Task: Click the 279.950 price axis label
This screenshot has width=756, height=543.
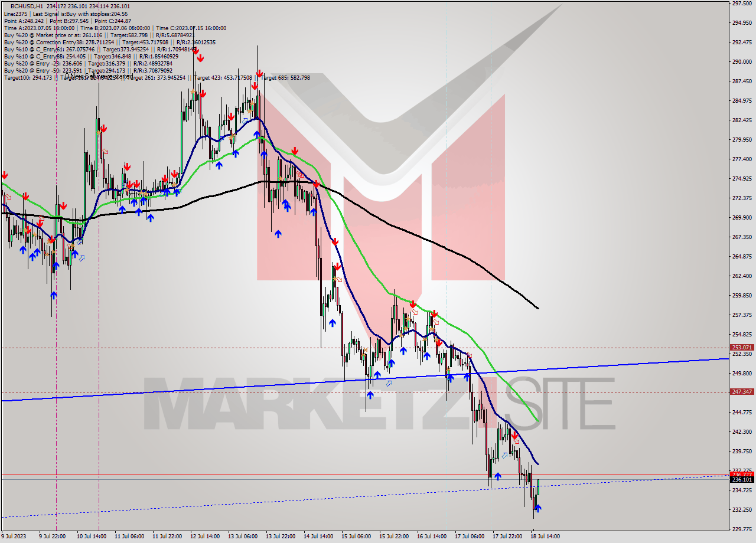Action: (741, 140)
